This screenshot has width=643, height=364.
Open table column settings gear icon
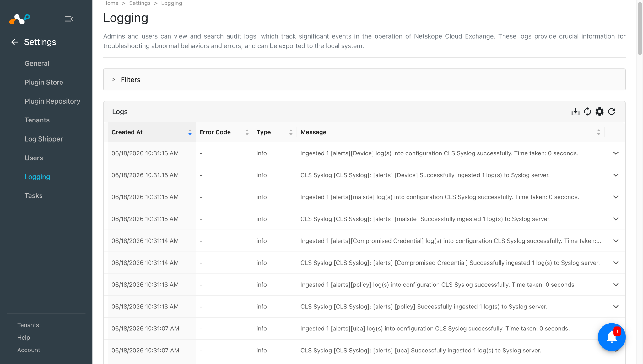pyautogui.click(x=600, y=112)
